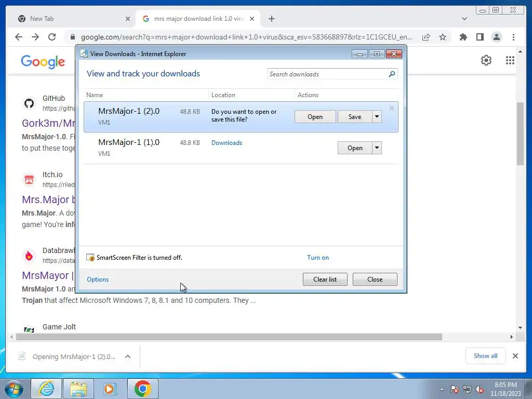Click the Google logo
The height and width of the screenshot is (399, 532).
click(x=43, y=62)
